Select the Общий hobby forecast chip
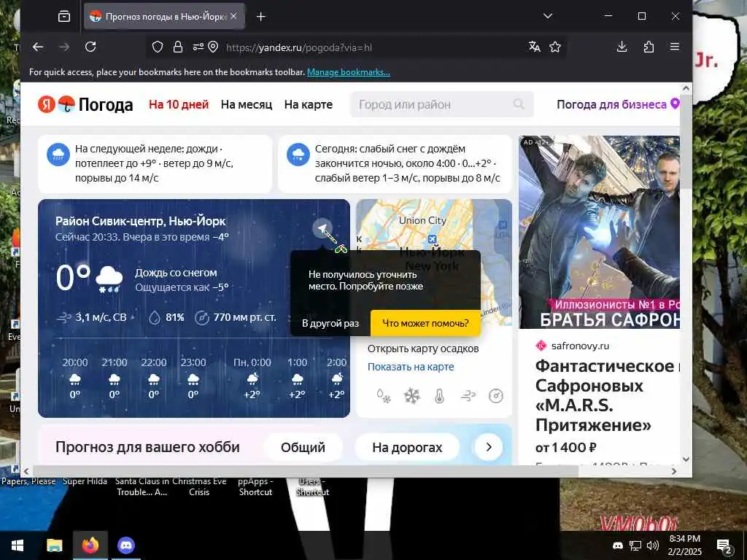 pyautogui.click(x=303, y=447)
